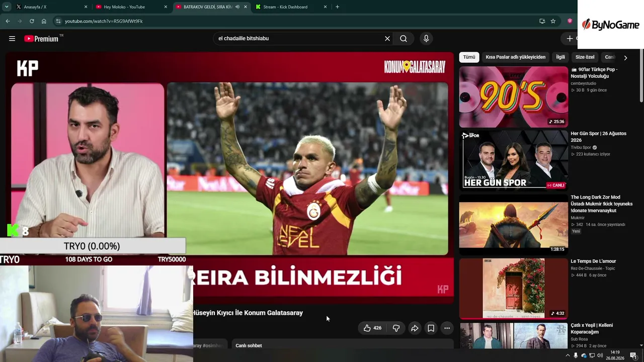Show next filter chips with arrow

pos(625,58)
